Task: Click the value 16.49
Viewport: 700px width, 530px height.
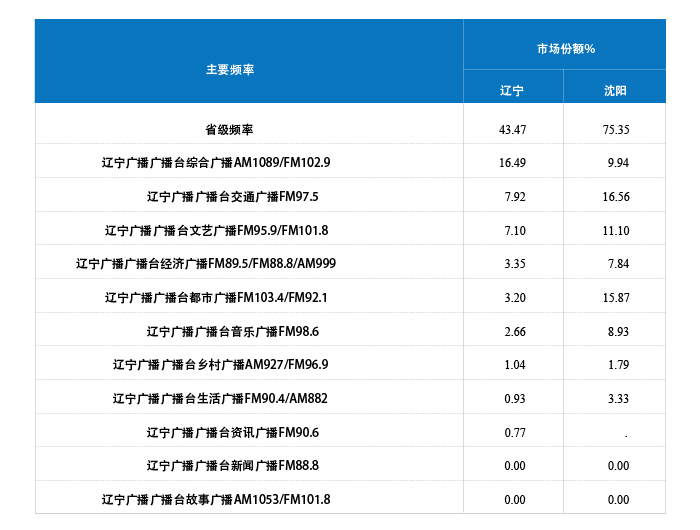Action: pyautogui.click(x=512, y=163)
